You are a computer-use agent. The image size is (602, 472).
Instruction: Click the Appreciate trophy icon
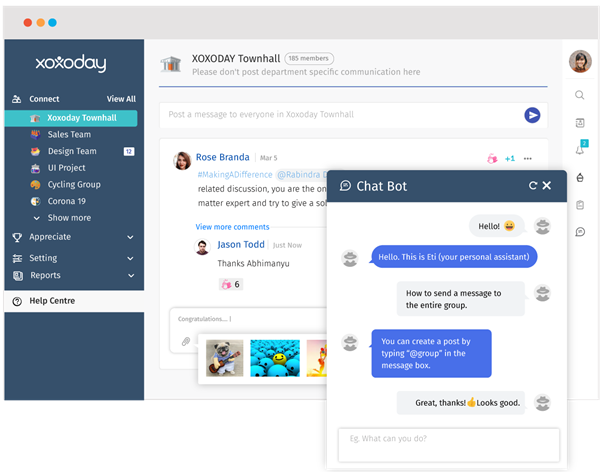pyautogui.click(x=17, y=237)
